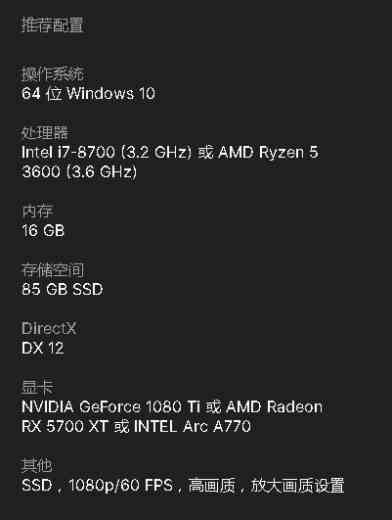Select the 内存 label
The image size is (392, 520).
pos(37,211)
